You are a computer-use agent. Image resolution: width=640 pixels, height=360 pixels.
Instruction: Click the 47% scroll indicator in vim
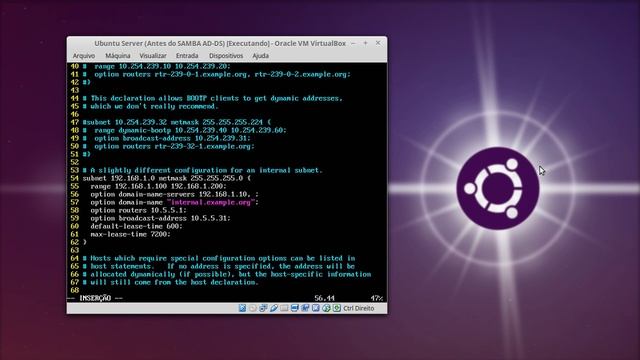376,298
